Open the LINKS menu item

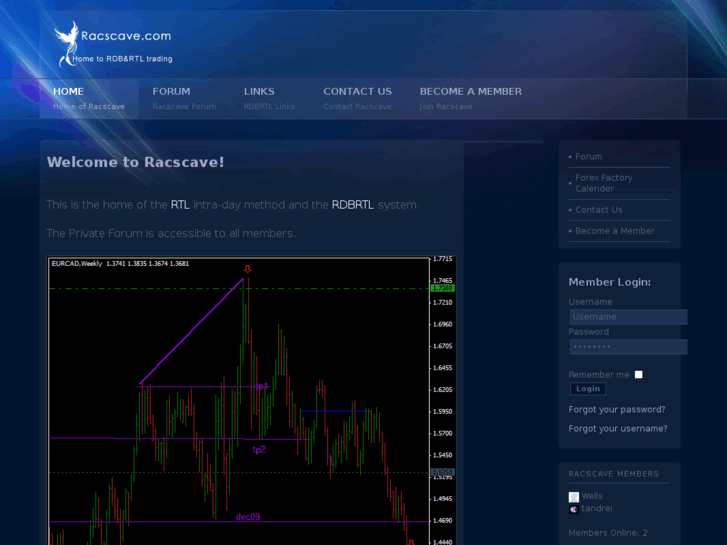pyautogui.click(x=259, y=92)
